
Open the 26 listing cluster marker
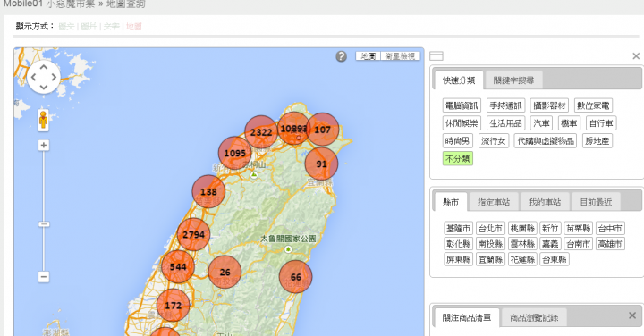(x=225, y=272)
